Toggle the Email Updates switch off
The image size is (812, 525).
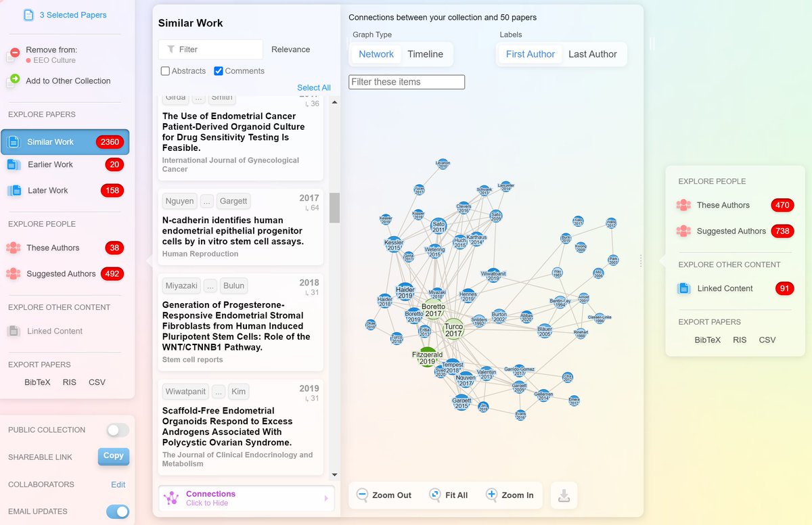118,511
